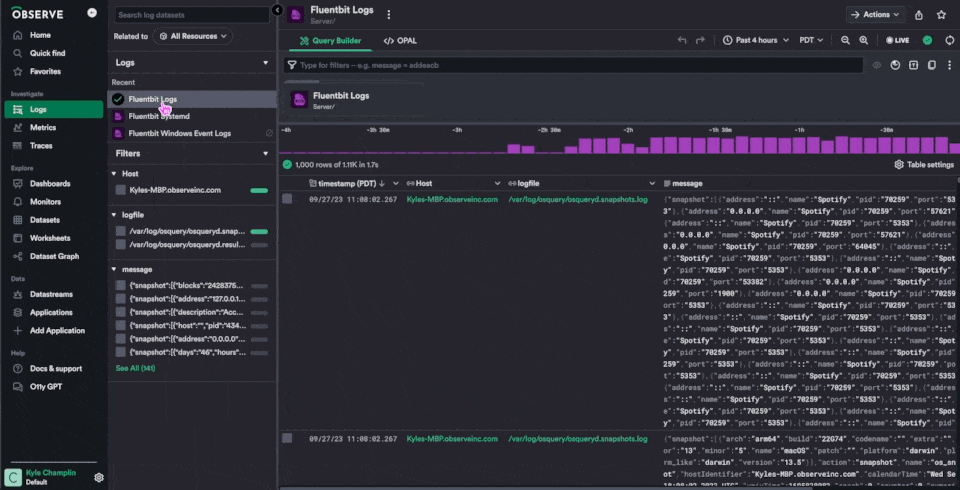
Task: Click the undo arrow in toolbar
Action: [x=682, y=40]
